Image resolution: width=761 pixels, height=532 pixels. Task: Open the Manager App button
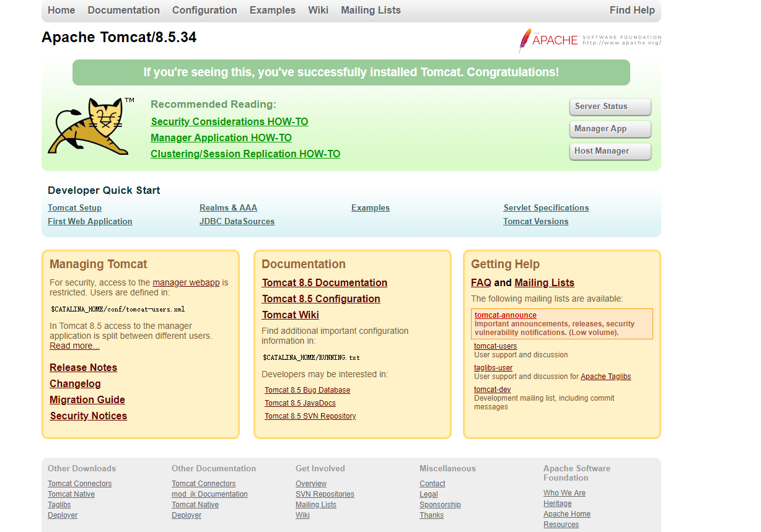point(610,129)
